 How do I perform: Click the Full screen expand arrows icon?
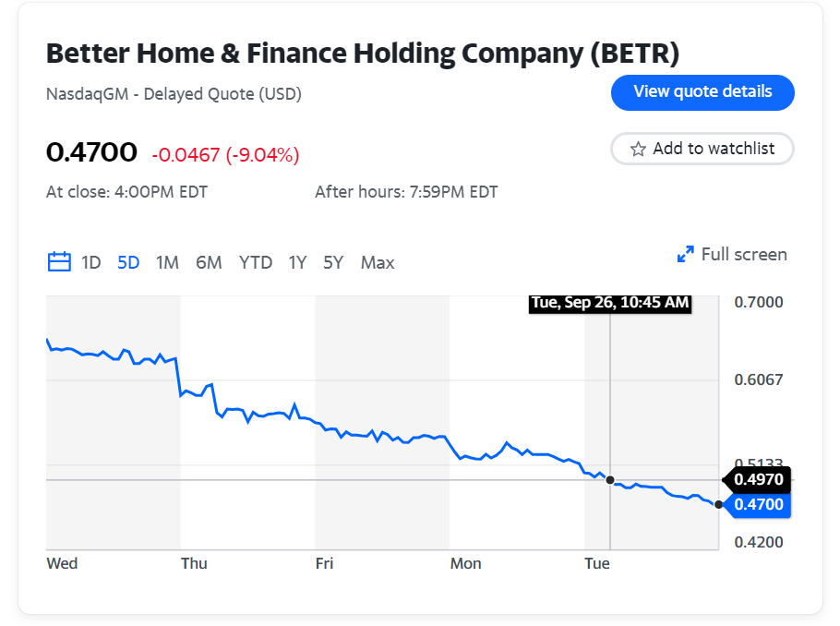(685, 254)
